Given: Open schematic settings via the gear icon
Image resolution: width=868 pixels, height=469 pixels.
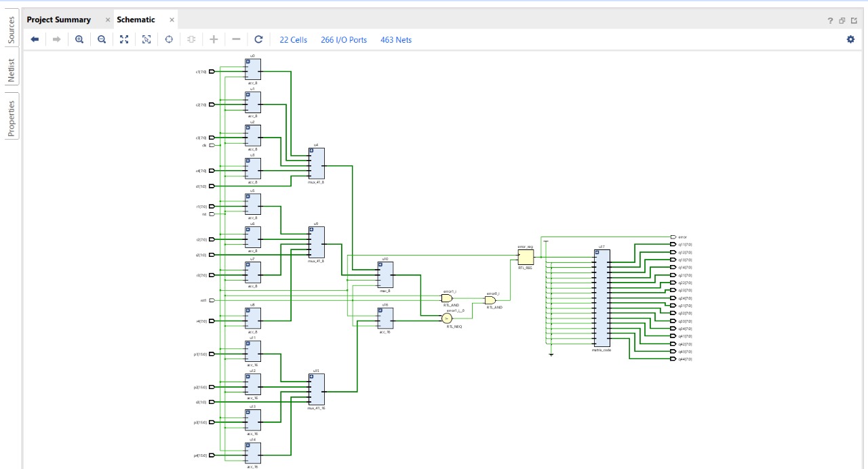Looking at the screenshot, I should [850, 40].
